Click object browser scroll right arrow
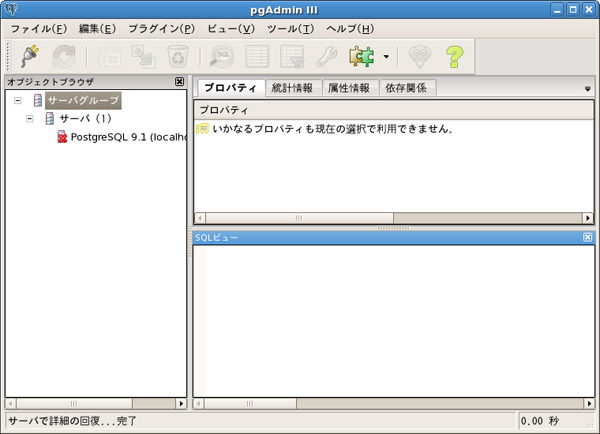 (181, 403)
